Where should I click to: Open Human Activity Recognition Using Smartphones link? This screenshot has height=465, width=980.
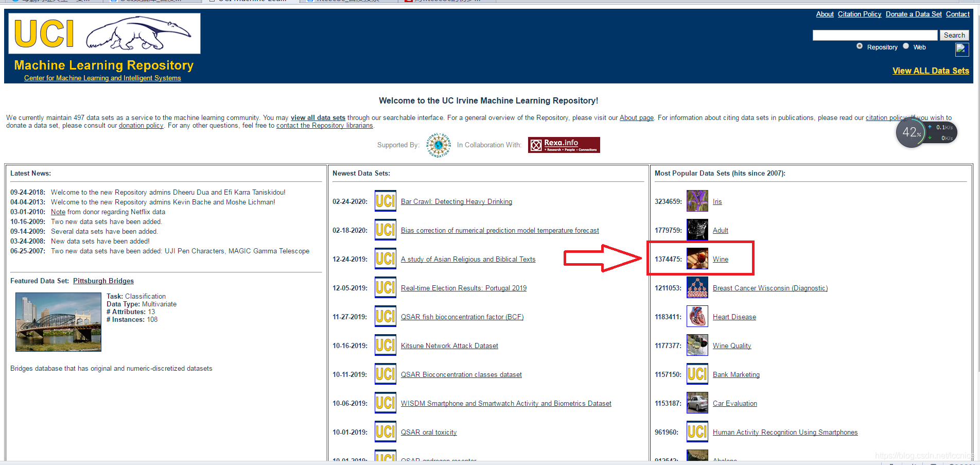click(785, 433)
